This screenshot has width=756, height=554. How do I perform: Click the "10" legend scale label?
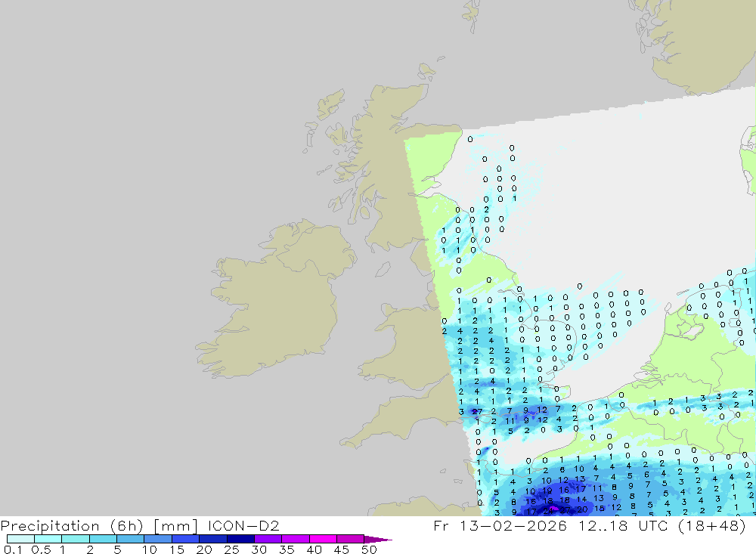click(x=150, y=549)
